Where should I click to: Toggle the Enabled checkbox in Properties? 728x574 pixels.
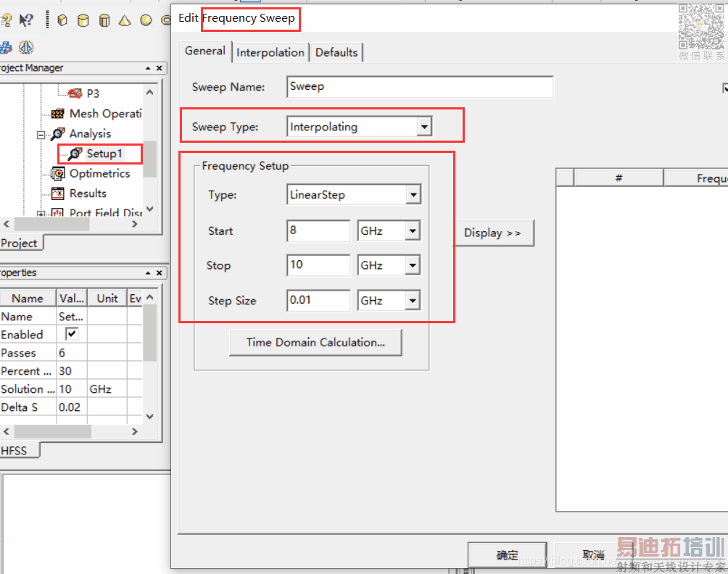coord(72,333)
